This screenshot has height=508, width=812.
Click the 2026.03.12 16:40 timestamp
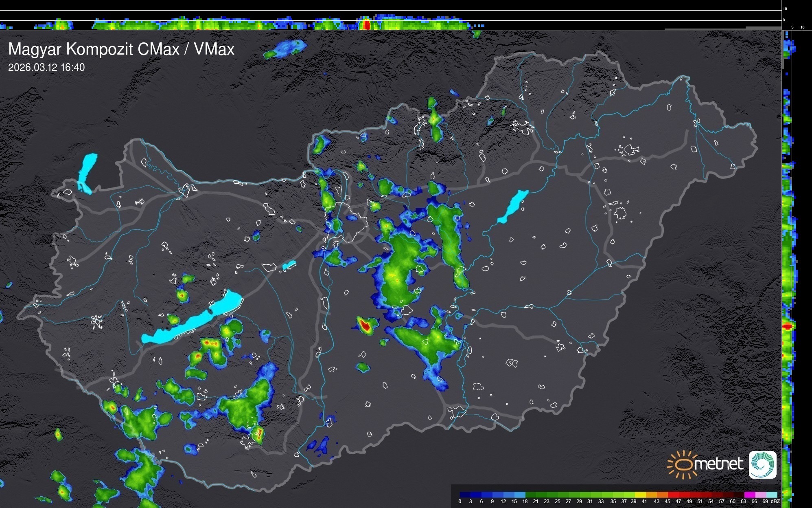click(x=46, y=67)
